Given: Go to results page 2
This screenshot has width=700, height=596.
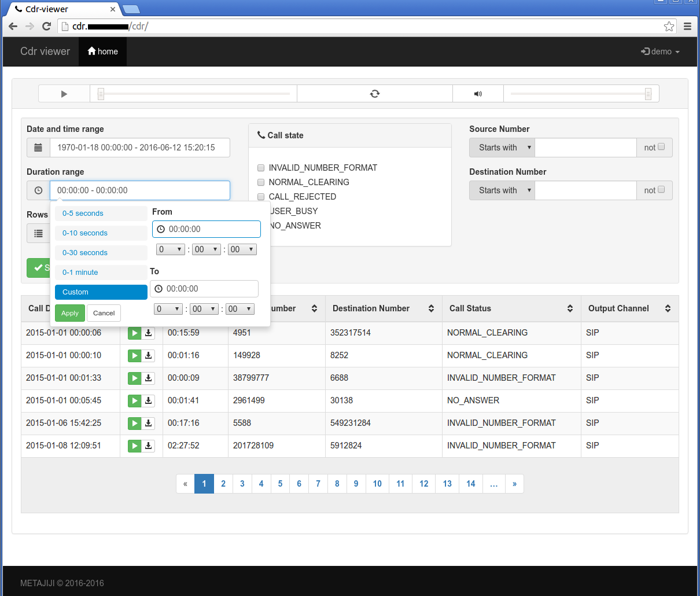Looking at the screenshot, I should [x=223, y=484].
